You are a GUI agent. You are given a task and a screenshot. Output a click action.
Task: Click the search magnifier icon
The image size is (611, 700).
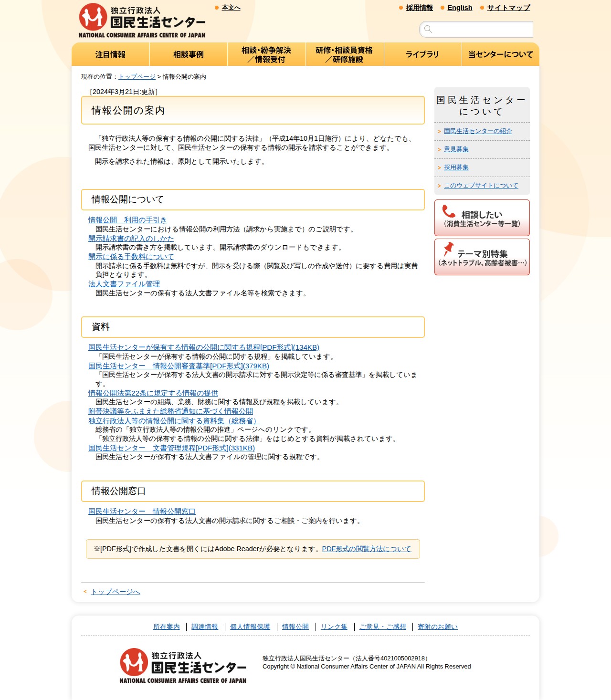tap(428, 29)
